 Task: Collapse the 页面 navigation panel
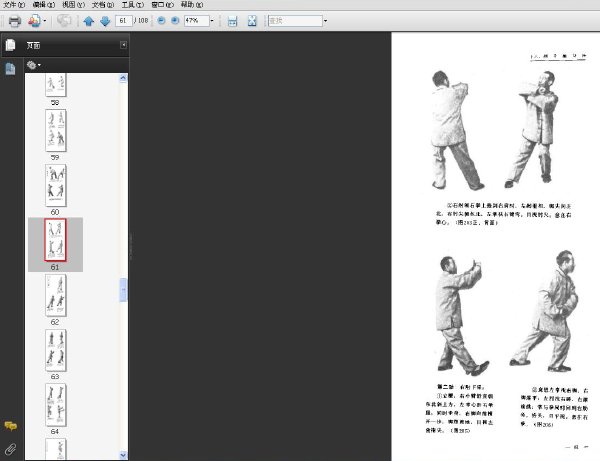pyautogui.click(x=124, y=45)
